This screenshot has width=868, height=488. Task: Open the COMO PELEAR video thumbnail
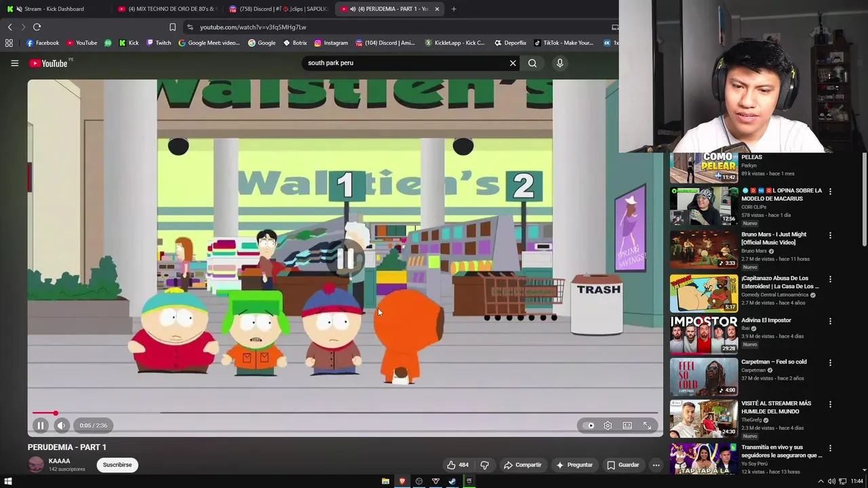point(704,168)
